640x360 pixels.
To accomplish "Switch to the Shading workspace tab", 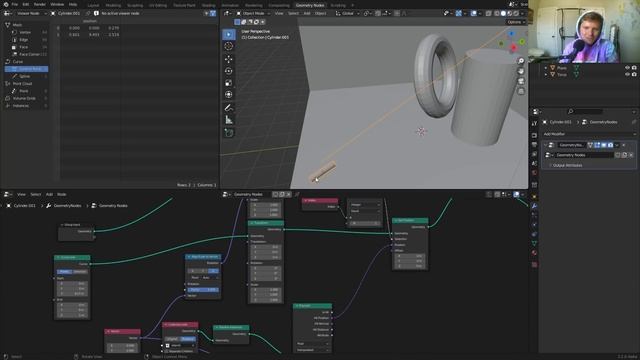I will [x=208, y=5].
